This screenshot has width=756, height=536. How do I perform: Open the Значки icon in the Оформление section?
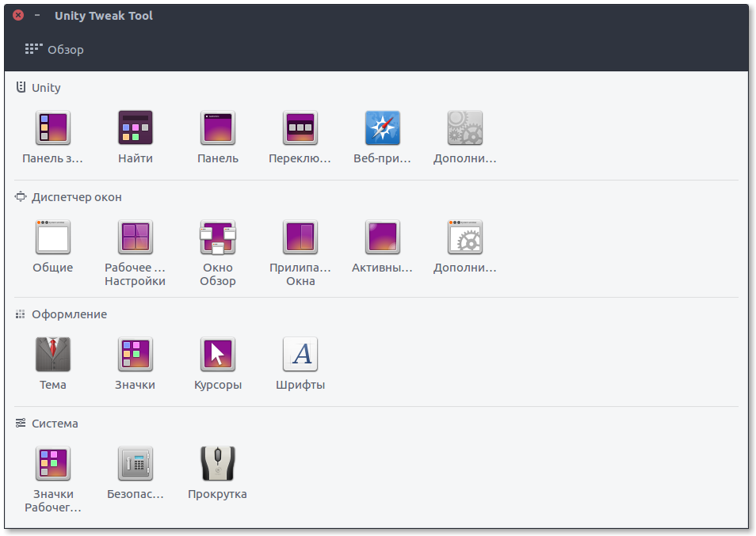point(136,354)
